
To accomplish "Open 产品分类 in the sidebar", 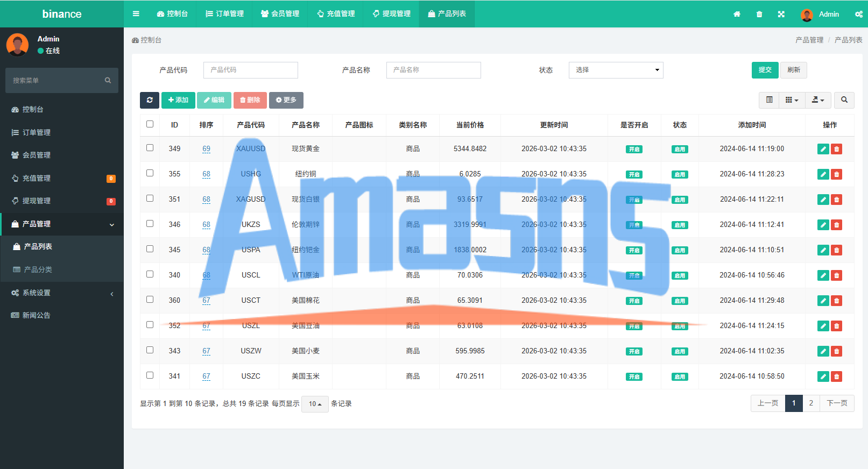I will [62, 269].
